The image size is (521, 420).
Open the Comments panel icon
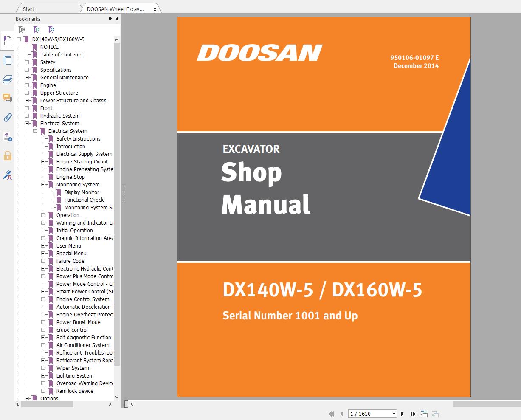pos(7,98)
